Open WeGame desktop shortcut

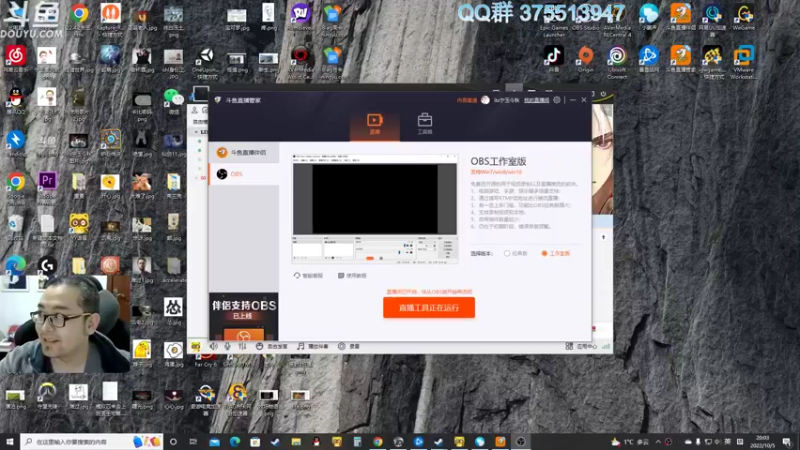[x=743, y=17]
